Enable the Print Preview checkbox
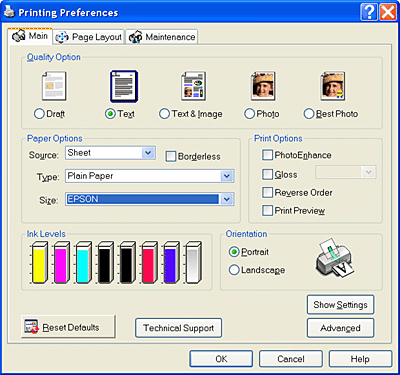Viewport: 400px width, 375px height. 267,210
